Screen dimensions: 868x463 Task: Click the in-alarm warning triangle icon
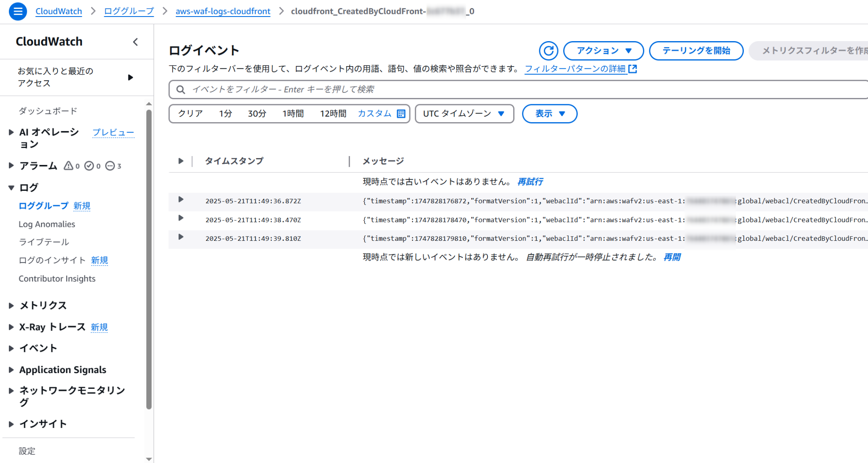[68, 166]
